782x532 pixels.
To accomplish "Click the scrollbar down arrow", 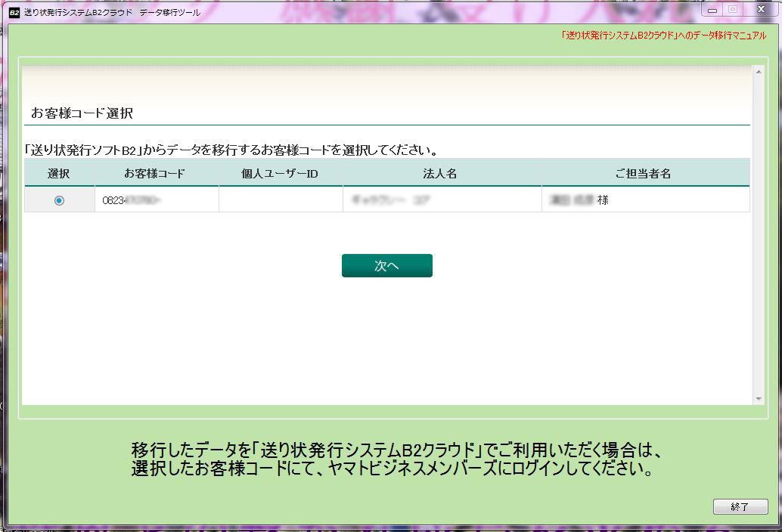I will [x=759, y=398].
